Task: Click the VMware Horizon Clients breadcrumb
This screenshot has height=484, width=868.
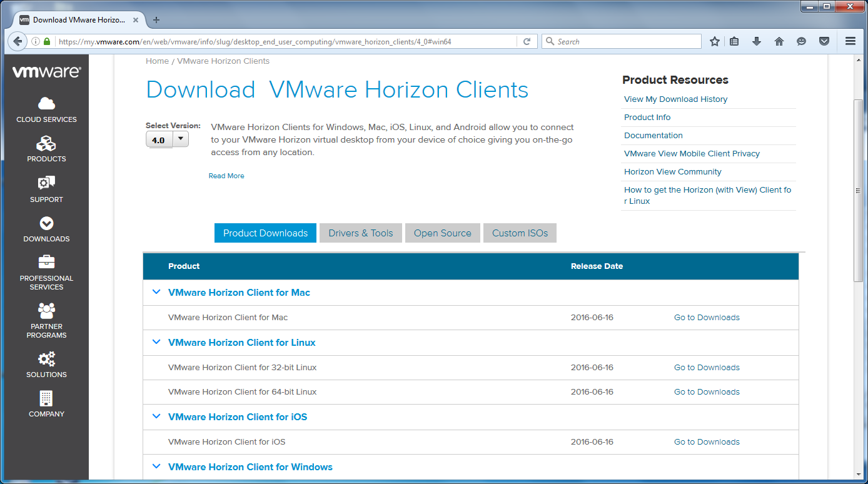Action: tap(223, 61)
